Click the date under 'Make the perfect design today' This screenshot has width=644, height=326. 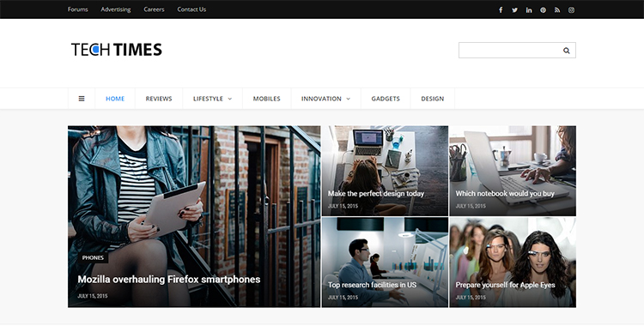(343, 206)
